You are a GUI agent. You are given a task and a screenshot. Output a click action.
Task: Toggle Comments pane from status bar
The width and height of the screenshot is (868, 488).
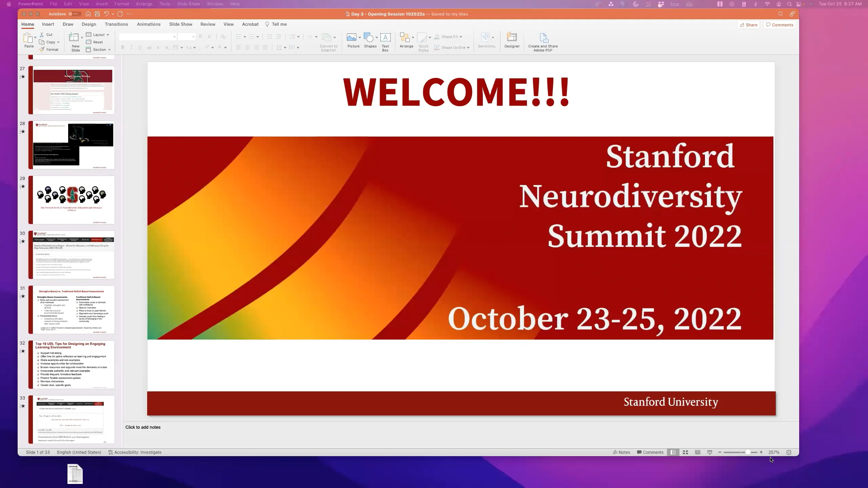pos(650,452)
